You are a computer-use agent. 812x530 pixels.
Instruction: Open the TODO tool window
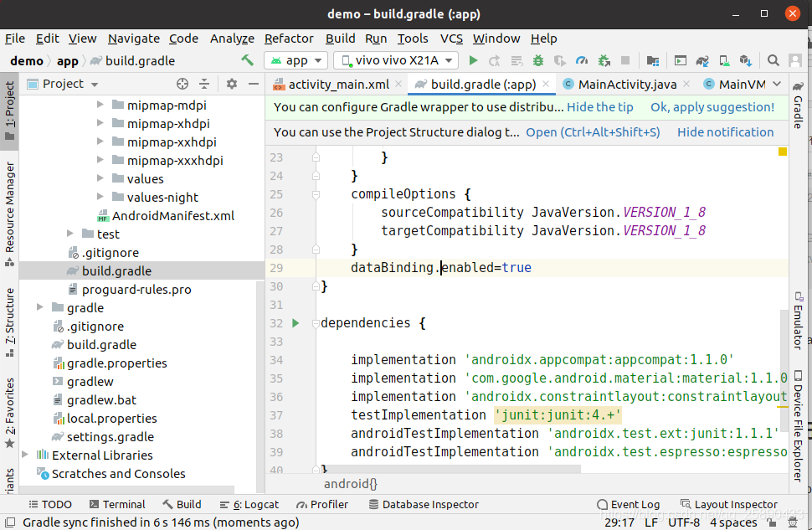pos(50,504)
